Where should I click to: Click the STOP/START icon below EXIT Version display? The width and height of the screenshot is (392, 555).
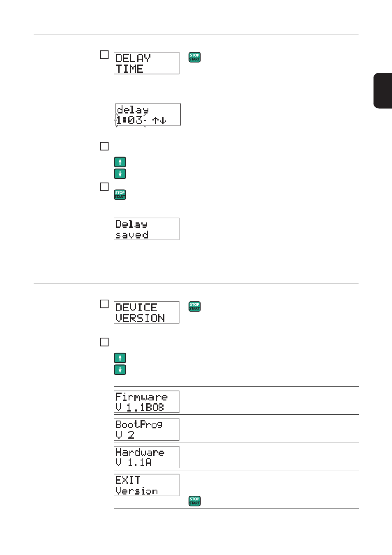tap(194, 501)
